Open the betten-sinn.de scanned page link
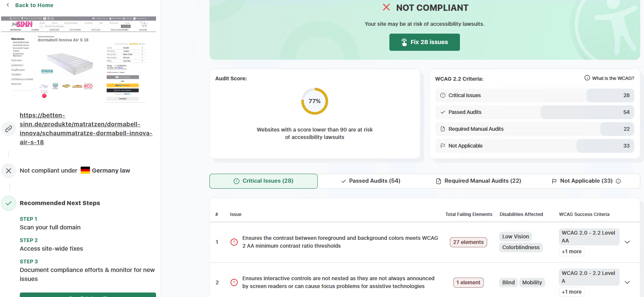 (86, 129)
